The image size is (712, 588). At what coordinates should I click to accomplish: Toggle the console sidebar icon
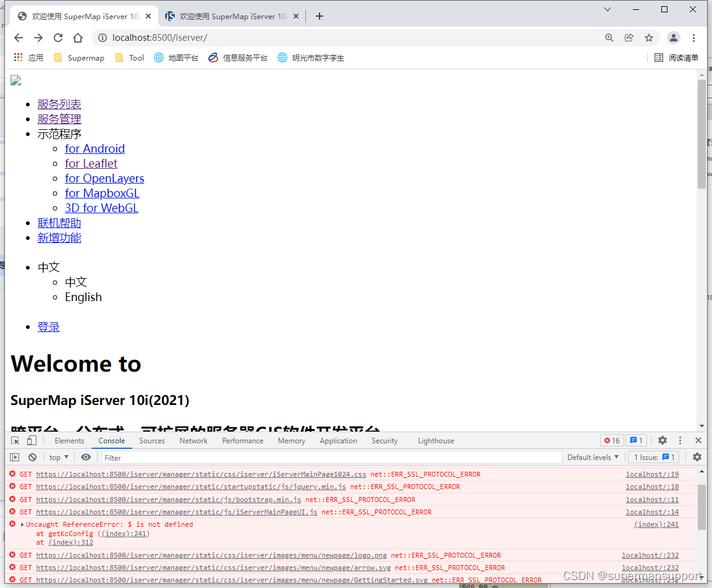point(15,458)
